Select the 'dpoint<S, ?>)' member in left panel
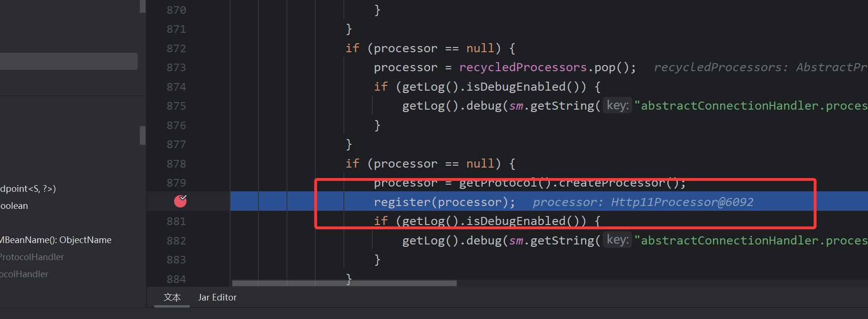This screenshot has height=319, width=868. click(28, 189)
